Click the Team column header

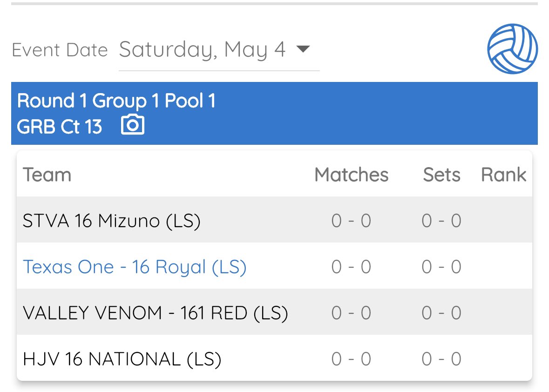click(x=47, y=175)
